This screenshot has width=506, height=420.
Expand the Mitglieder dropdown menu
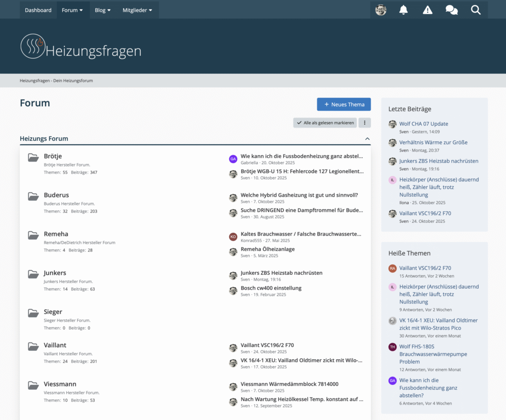pos(137,10)
